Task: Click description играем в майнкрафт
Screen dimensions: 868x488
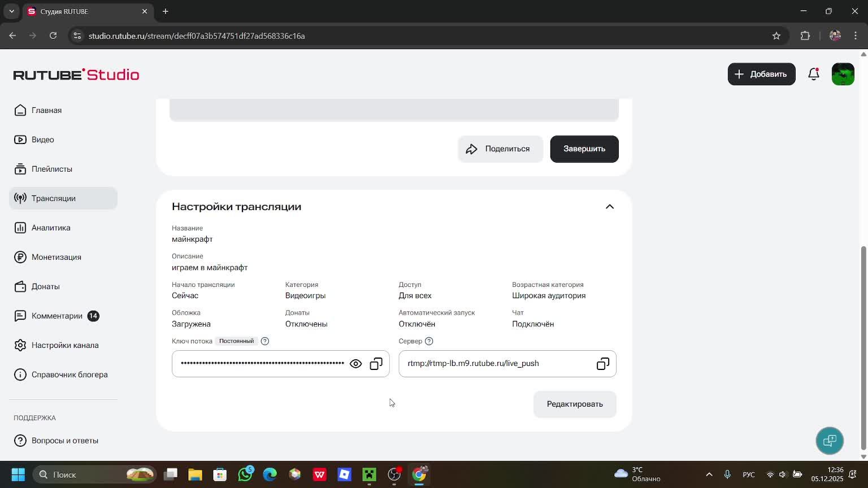Action: click(210, 268)
